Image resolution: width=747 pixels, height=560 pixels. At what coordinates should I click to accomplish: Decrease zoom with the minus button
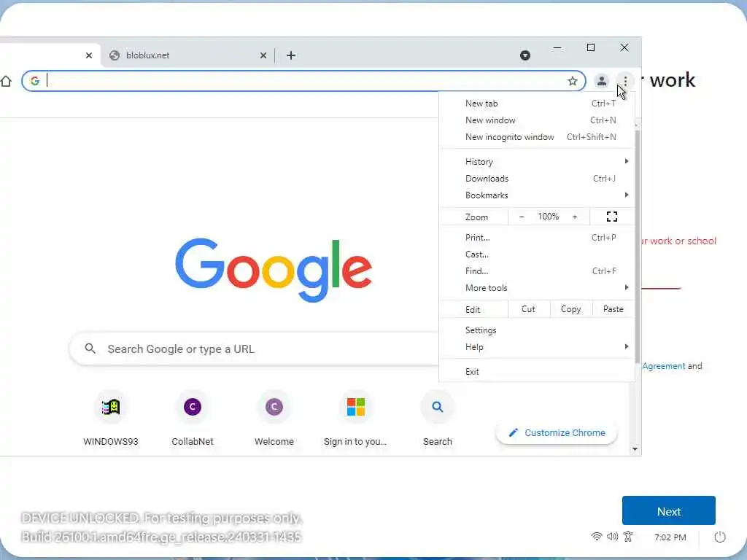click(521, 217)
